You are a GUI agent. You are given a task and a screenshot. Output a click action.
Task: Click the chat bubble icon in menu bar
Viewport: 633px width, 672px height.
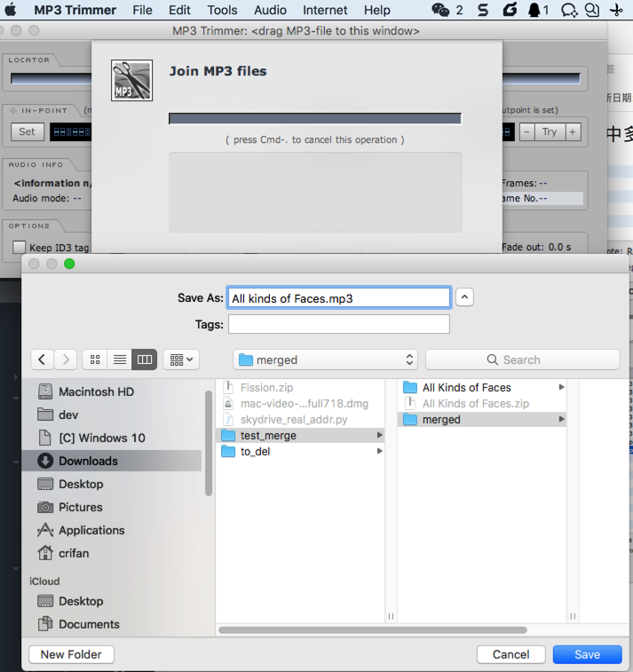click(569, 10)
